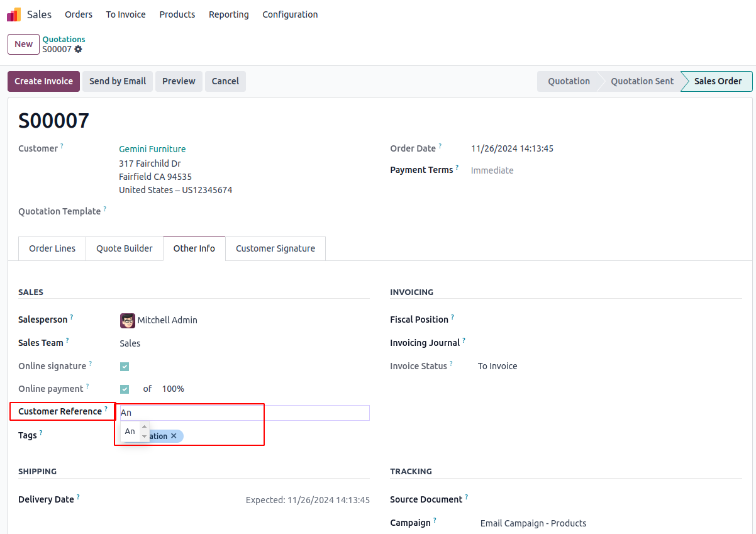Toggle the Online payment checkbox
This screenshot has width=756, height=534.
pos(125,389)
